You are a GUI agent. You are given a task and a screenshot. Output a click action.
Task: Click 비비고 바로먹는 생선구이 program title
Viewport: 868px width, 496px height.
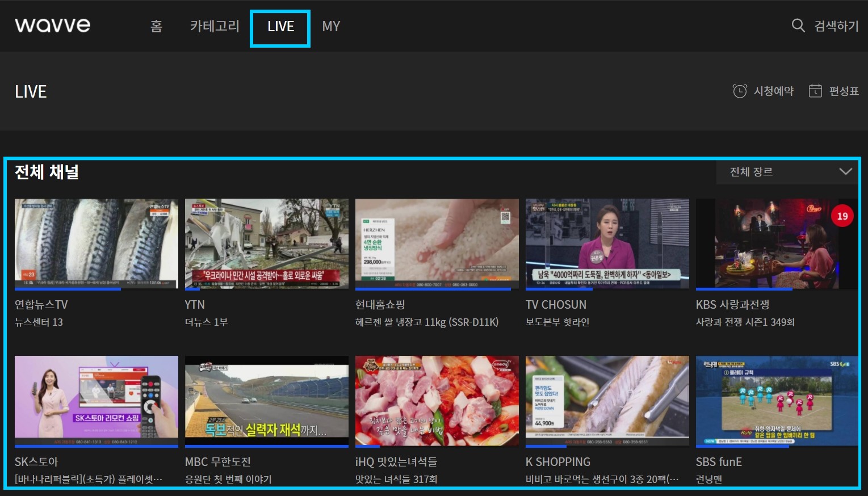pyautogui.click(x=602, y=480)
